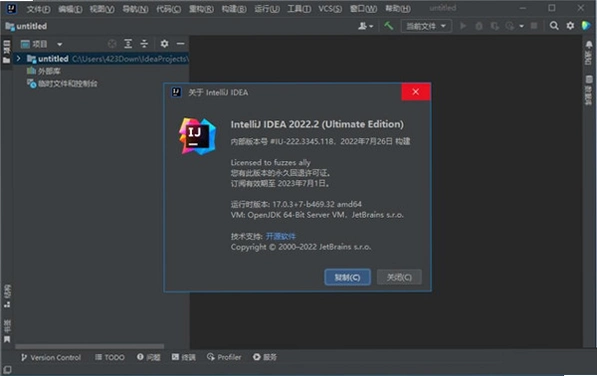This screenshot has width=597, height=376.
Task: Open Project panel options gear
Action: point(164,44)
